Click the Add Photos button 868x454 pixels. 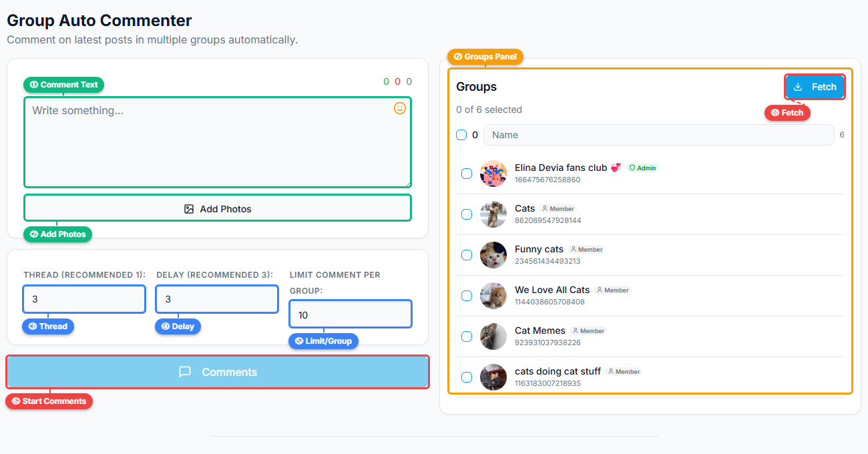[x=218, y=208]
